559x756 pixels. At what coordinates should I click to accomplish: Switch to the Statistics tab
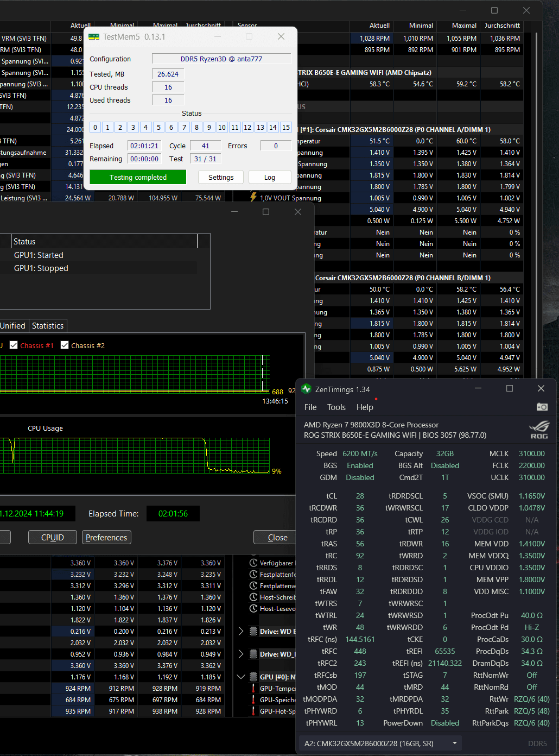coord(48,326)
